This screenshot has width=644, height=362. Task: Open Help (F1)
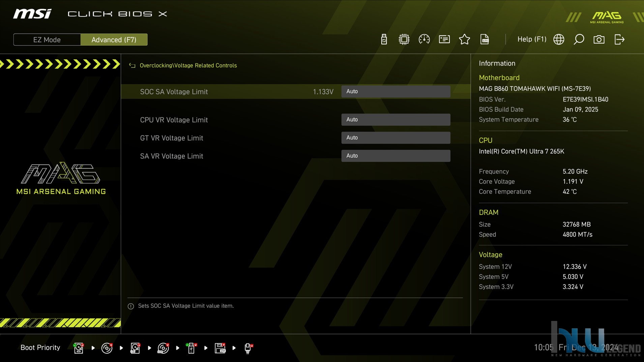(532, 39)
